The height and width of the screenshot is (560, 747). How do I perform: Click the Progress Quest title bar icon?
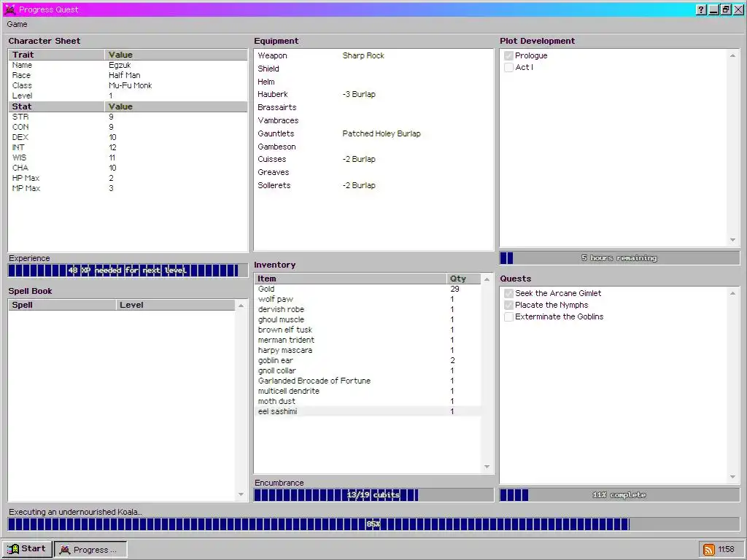(x=10, y=9)
